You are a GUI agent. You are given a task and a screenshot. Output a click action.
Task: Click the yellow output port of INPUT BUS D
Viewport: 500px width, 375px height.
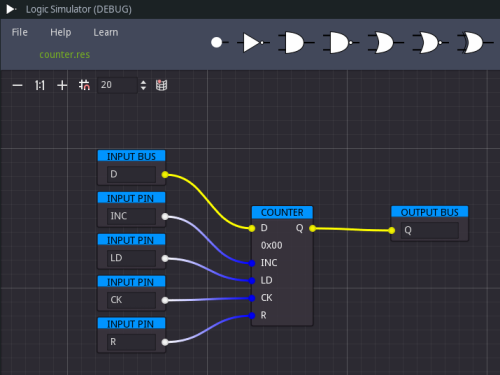pos(165,174)
